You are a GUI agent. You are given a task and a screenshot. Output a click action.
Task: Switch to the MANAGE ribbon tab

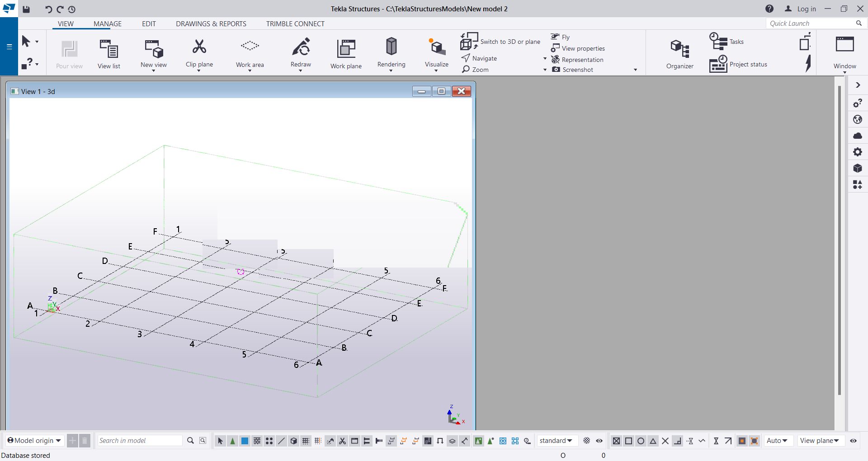107,24
